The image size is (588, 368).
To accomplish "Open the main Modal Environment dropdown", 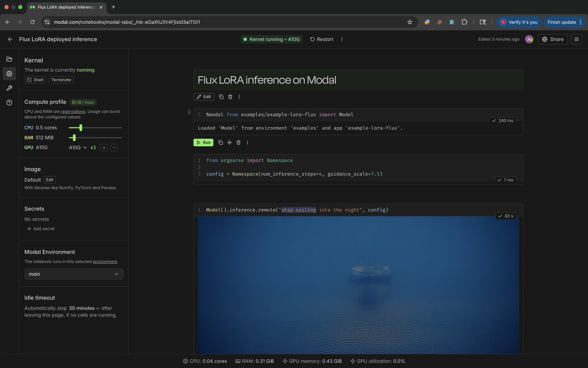I will [73, 274].
